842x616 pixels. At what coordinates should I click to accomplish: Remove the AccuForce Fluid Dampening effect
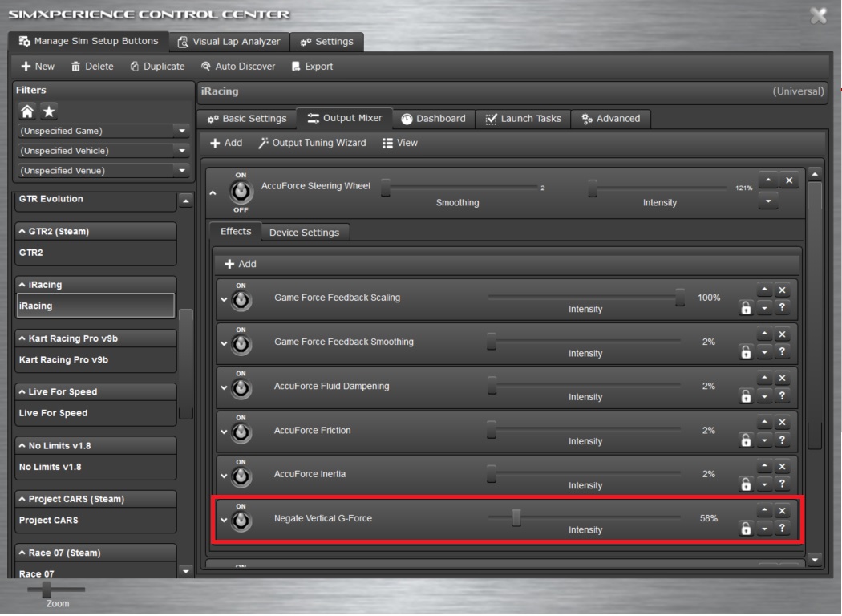tap(783, 378)
